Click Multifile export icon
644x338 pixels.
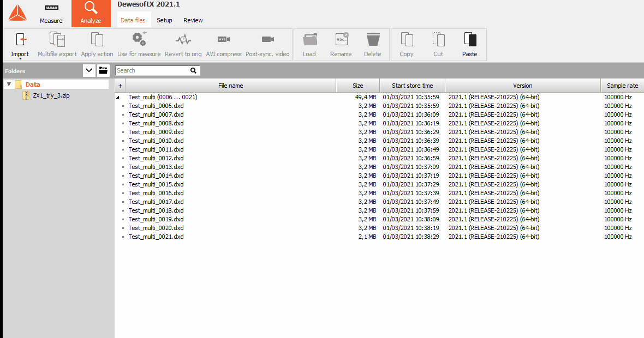point(57,39)
